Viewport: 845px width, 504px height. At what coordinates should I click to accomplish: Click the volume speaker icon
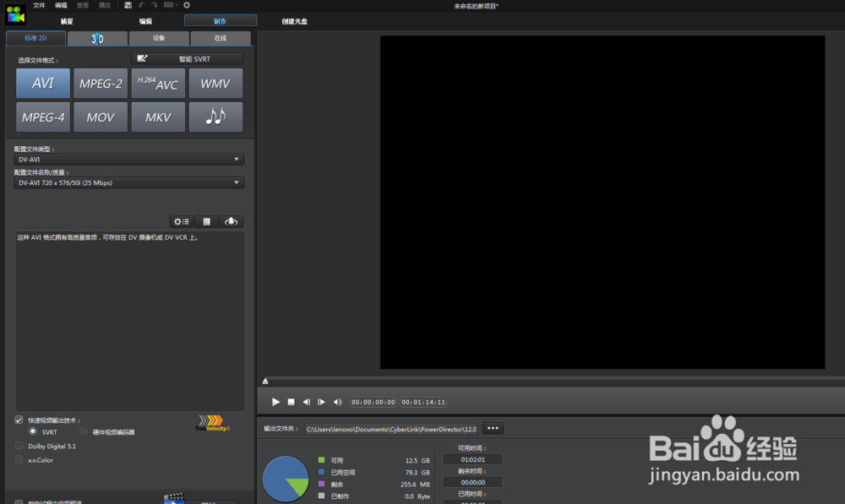pyautogui.click(x=337, y=402)
